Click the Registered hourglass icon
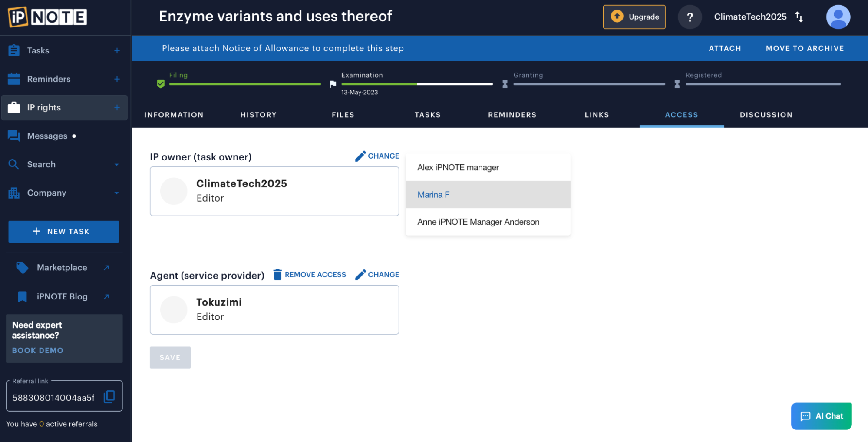Image resolution: width=868 pixels, height=442 pixels. [677, 84]
